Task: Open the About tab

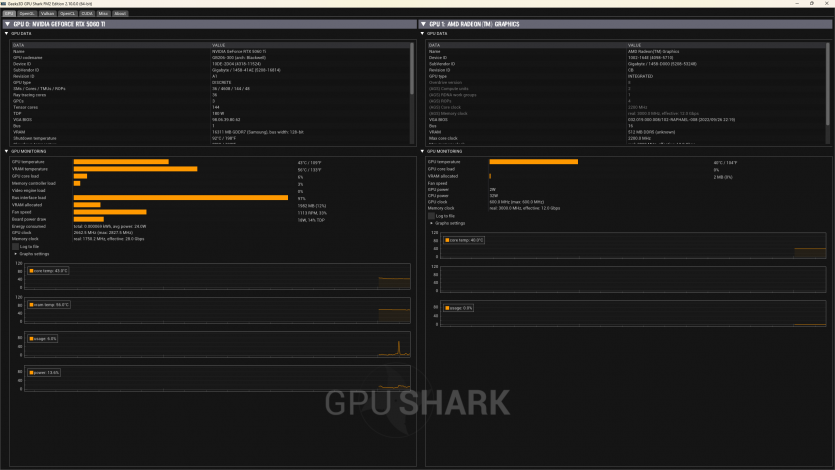Action: click(x=120, y=13)
